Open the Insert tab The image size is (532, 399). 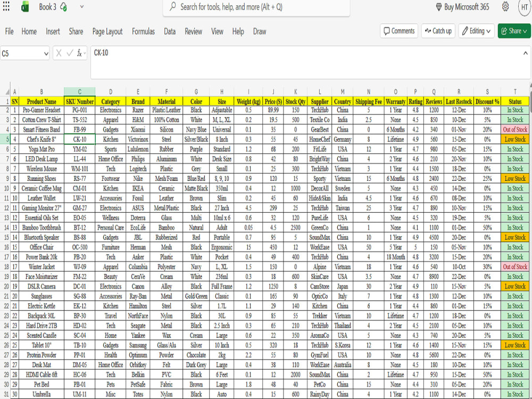tap(53, 31)
